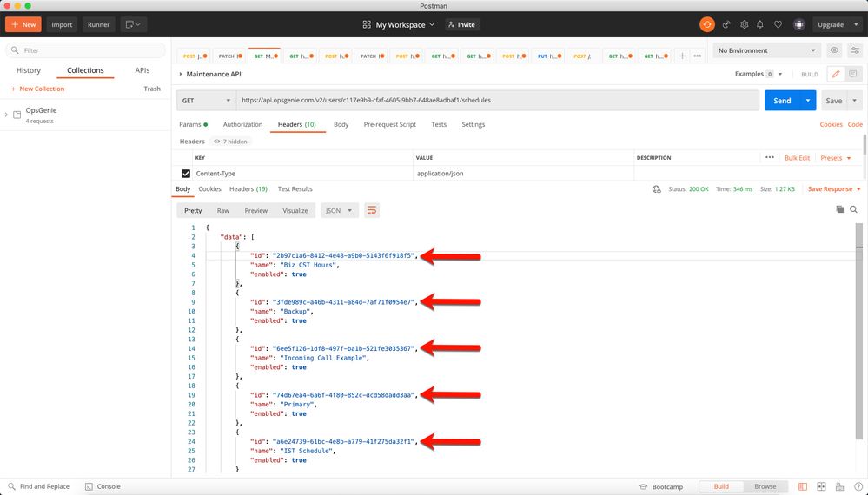
Task: Switch to the APIs sidebar tab
Action: coord(142,70)
